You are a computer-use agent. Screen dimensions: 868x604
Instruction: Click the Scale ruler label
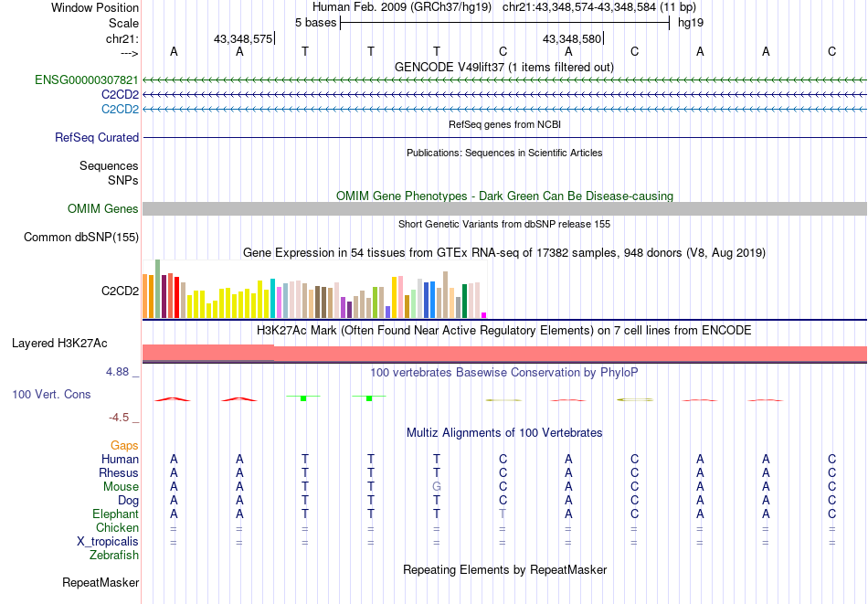pos(124,23)
